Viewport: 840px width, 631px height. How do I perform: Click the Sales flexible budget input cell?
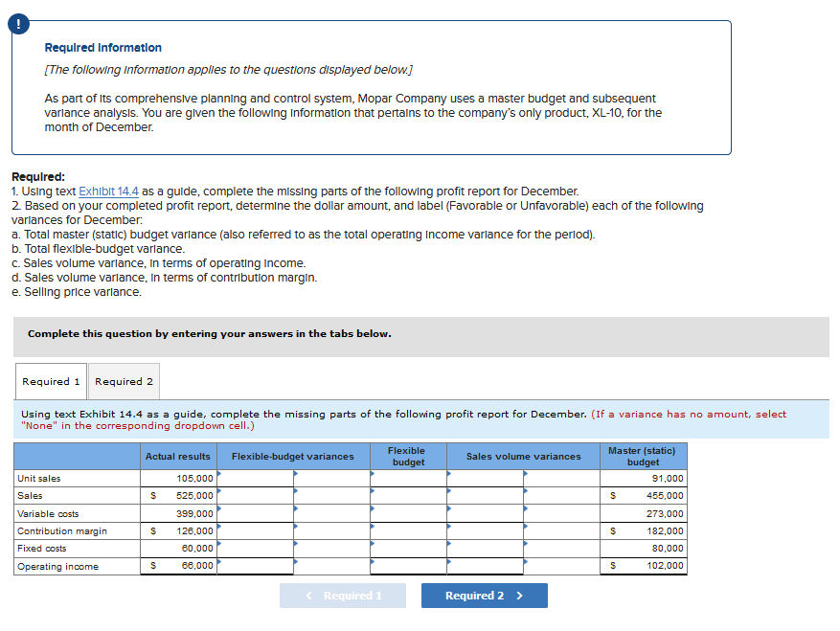[x=408, y=495]
